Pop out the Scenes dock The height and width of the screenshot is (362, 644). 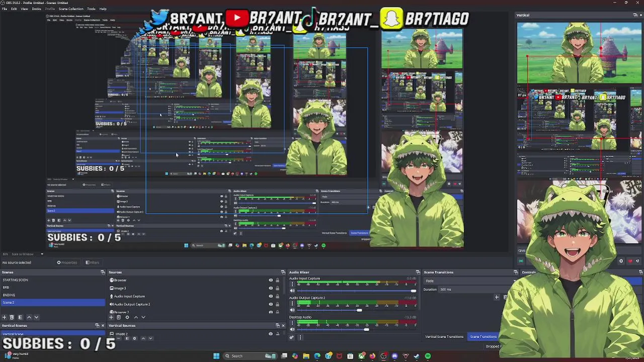point(103,273)
